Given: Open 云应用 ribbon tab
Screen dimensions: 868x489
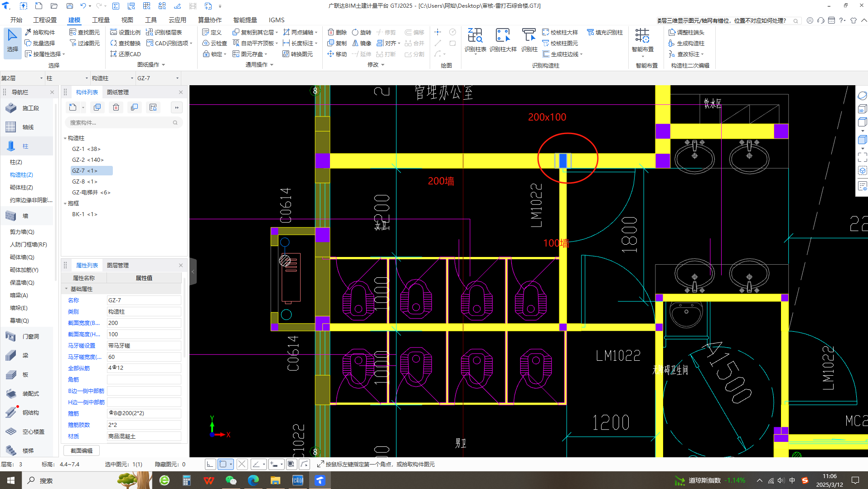Looking at the screenshot, I should click(178, 20).
